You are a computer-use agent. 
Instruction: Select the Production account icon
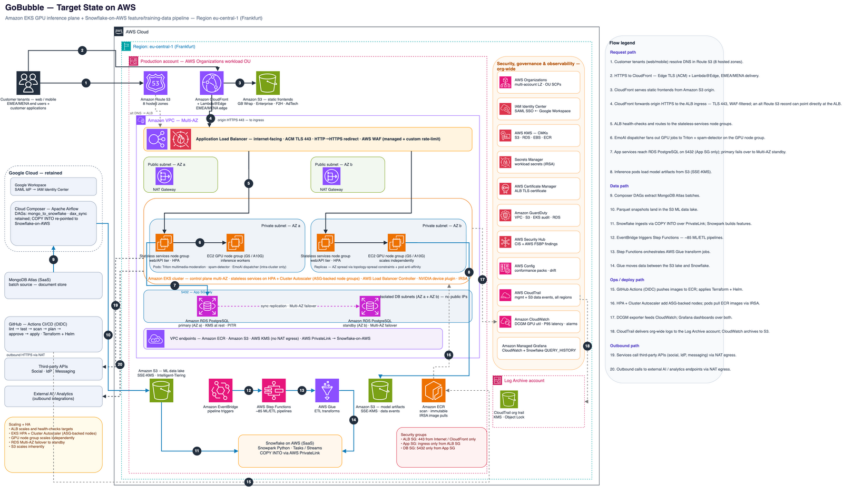coord(134,61)
